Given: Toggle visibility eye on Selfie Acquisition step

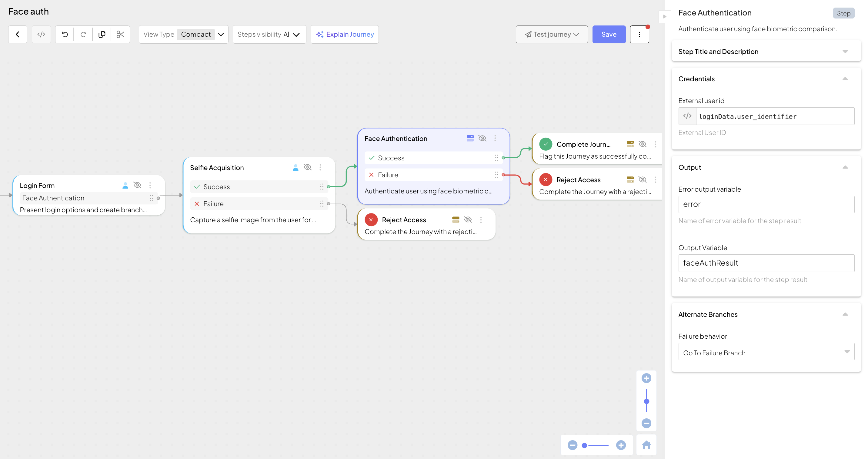Looking at the screenshot, I should click(x=307, y=167).
